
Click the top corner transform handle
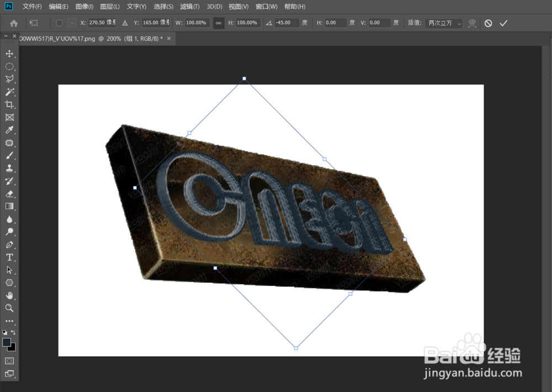[245, 78]
